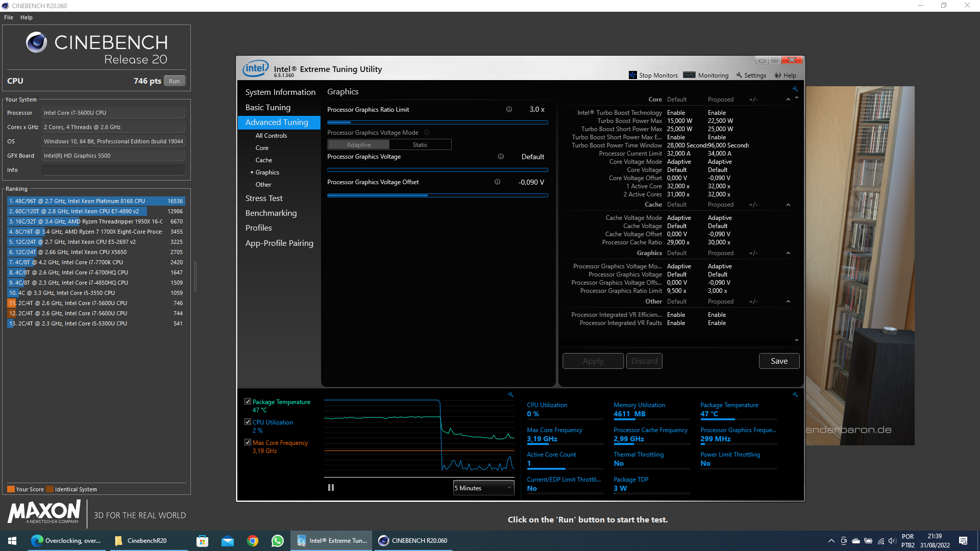Uncheck CPU Utilization graph checkbox
Image resolution: width=980 pixels, height=551 pixels.
[248, 422]
